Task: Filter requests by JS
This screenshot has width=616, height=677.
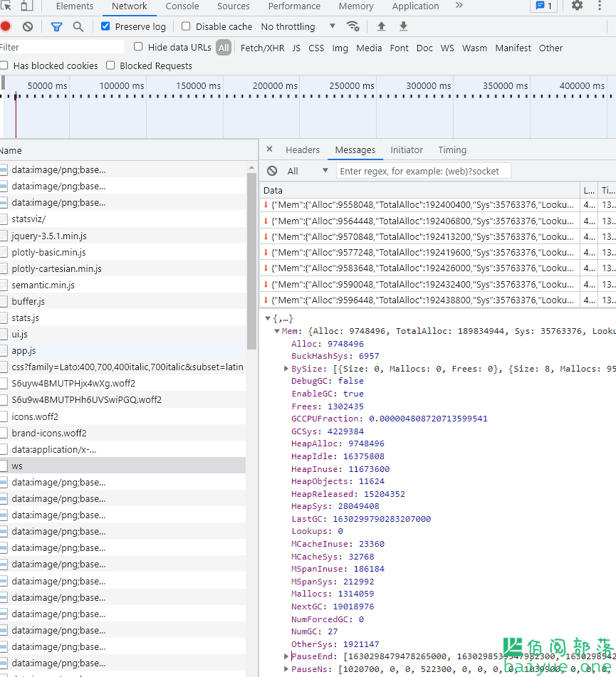Action: [296, 48]
